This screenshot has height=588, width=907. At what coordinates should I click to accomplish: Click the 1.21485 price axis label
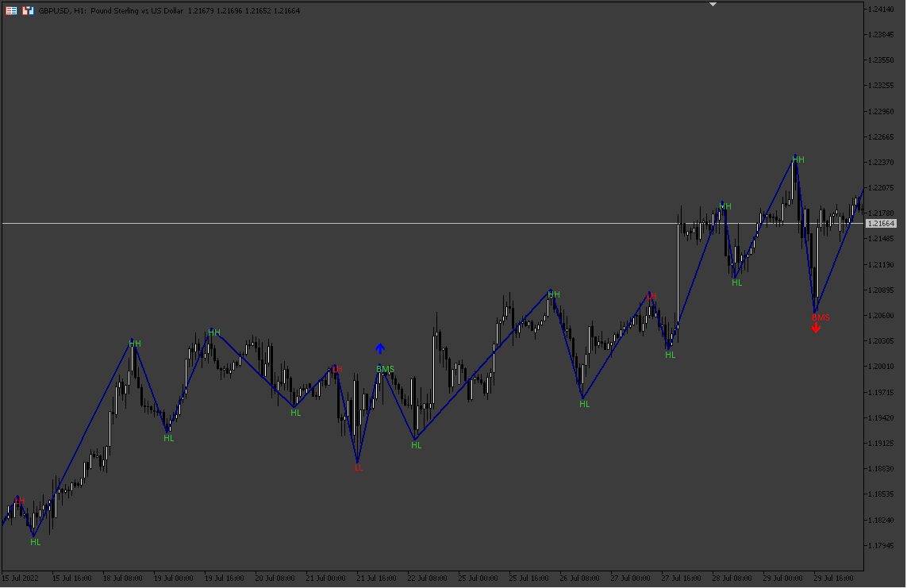coord(881,239)
